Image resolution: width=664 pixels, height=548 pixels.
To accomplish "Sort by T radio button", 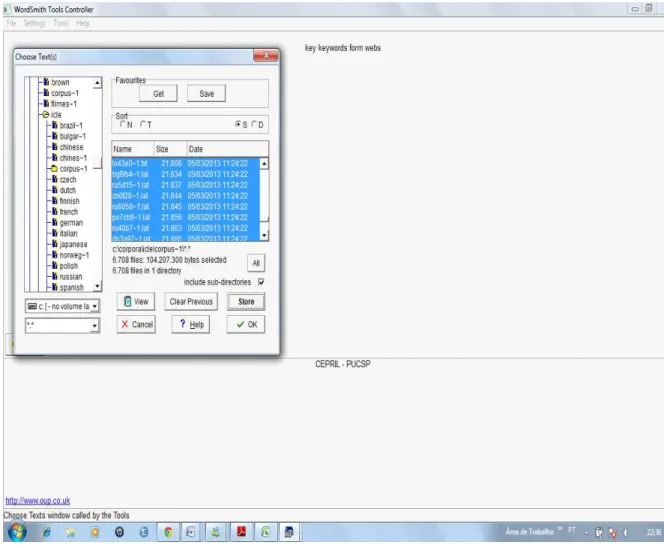I will pyautogui.click(x=143, y=125).
